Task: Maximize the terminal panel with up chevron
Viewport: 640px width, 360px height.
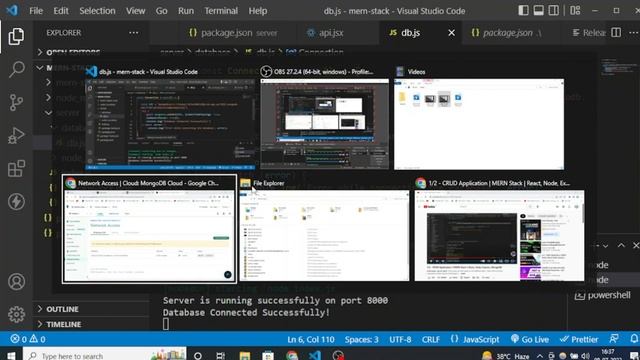Action: (x=621, y=245)
